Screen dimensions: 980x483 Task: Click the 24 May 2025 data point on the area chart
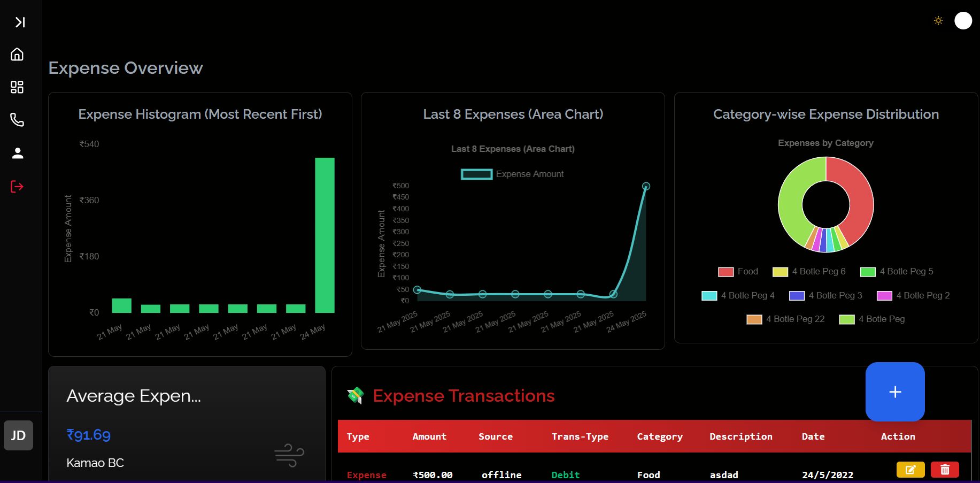pyautogui.click(x=646, y=186)
